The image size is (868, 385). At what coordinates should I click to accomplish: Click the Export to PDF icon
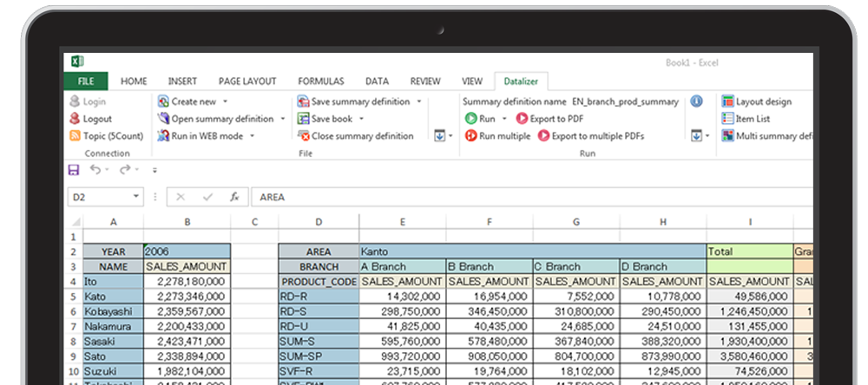pyautogui.click(x=522, y=119)
